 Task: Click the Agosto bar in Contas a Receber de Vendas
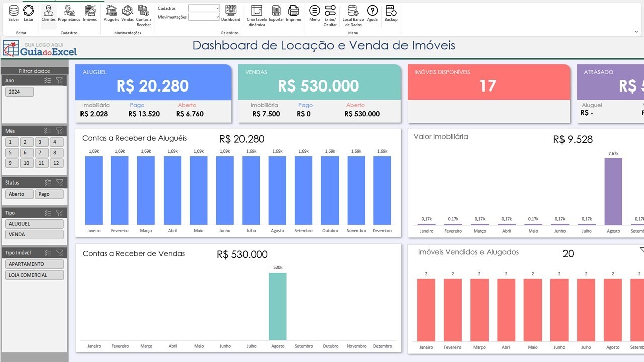[278, 307]
